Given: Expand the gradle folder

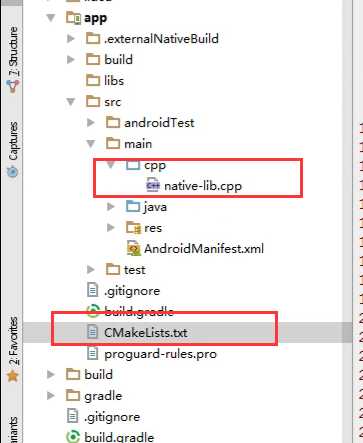Looking at the screenshot, I should [x=51, y=396].
